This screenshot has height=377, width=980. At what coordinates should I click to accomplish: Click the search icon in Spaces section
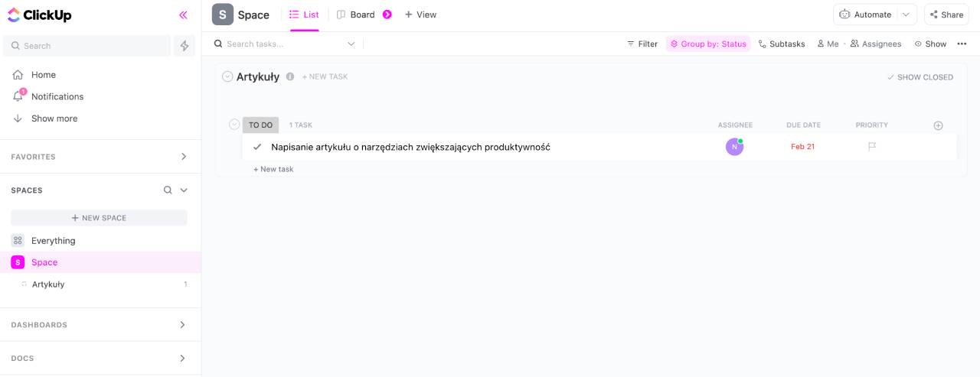[x=168, y=190]
